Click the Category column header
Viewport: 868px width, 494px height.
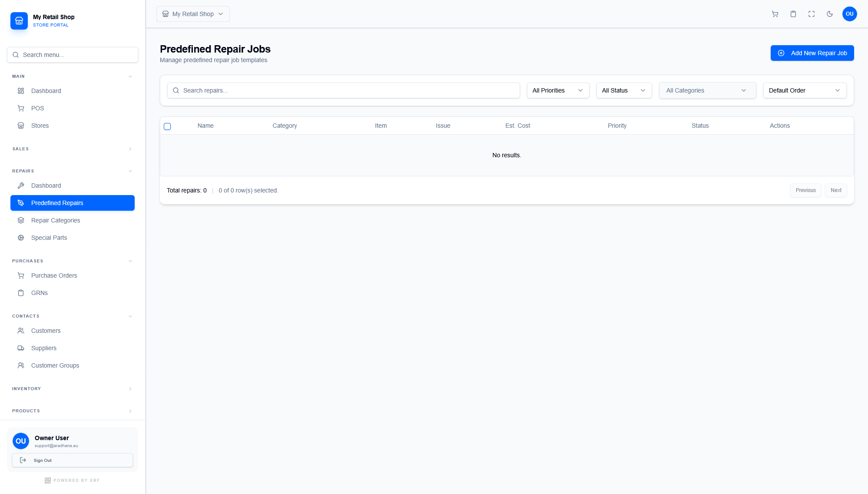coord(285,126)
